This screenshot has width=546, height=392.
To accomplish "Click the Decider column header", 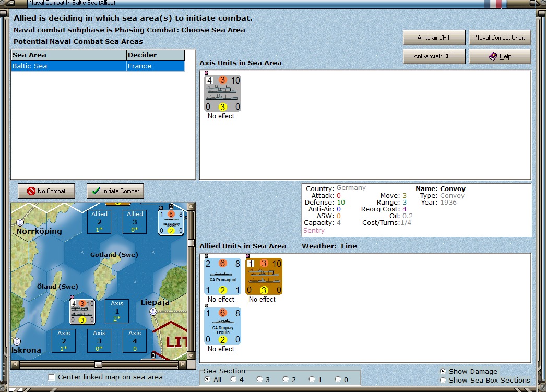I will pyautogui.click(x=156, y=55).
